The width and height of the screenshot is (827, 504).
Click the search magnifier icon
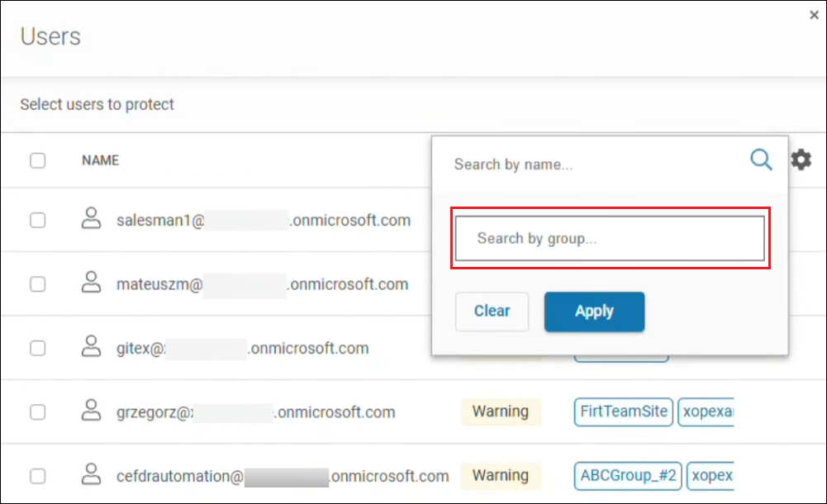click(760, 159)
